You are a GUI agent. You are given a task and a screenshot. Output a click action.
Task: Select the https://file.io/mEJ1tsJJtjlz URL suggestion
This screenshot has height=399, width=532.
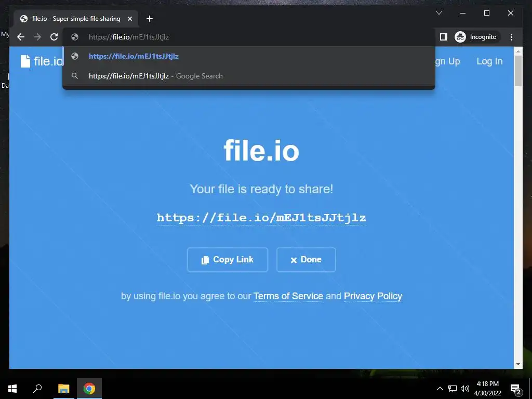pyautogui.click(x=249, y=56)
